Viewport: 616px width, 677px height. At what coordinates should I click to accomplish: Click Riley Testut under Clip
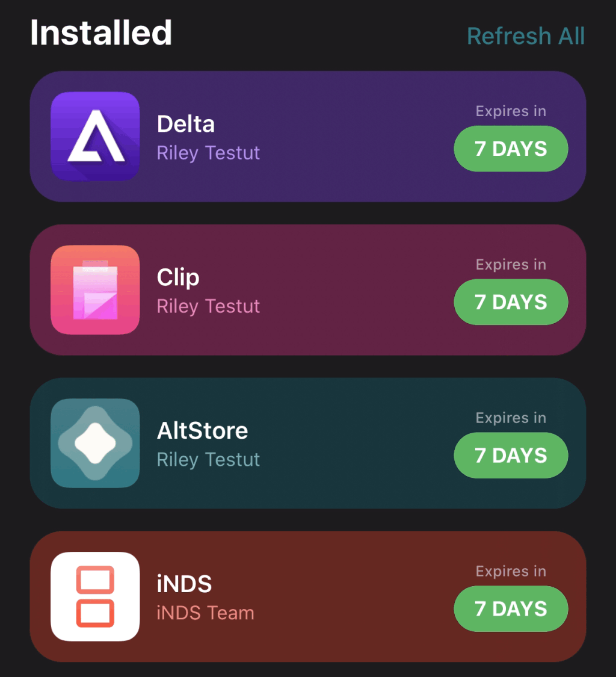pyautogui.click(x=208, y=306)
